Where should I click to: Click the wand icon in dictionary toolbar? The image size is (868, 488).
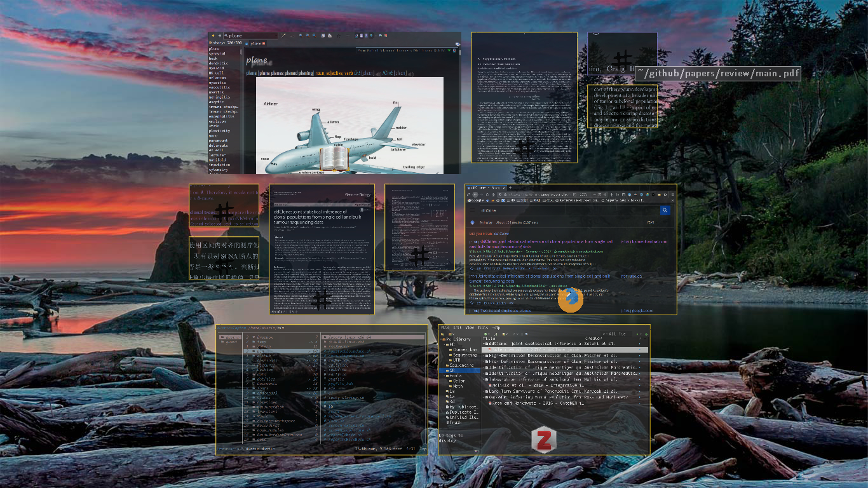283,36
